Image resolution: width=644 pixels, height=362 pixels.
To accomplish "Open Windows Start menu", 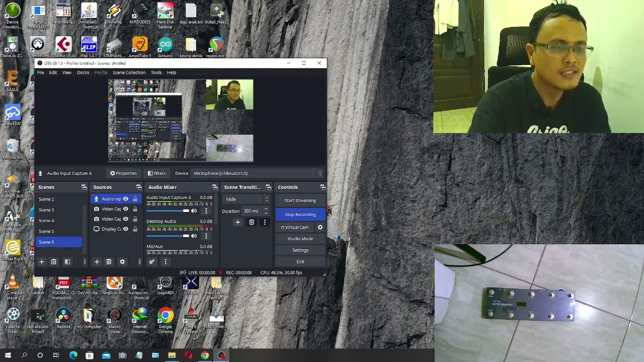I will [8, 355].
